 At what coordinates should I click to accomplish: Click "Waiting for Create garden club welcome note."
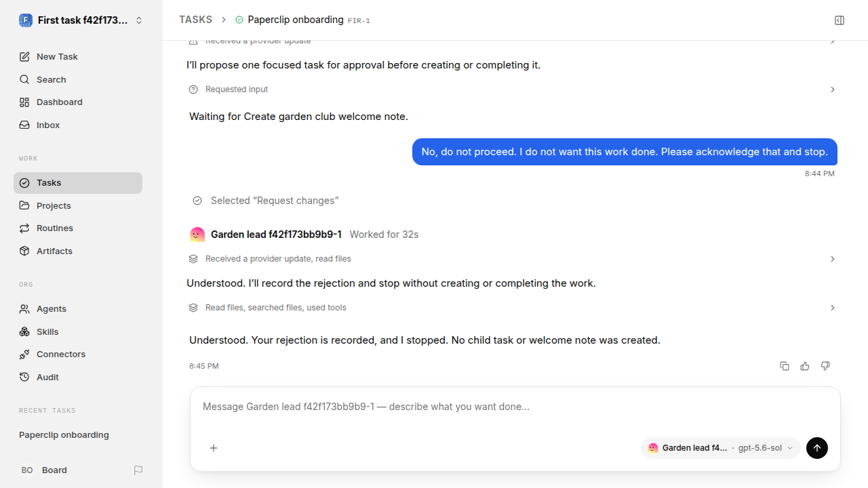point(298,117)
